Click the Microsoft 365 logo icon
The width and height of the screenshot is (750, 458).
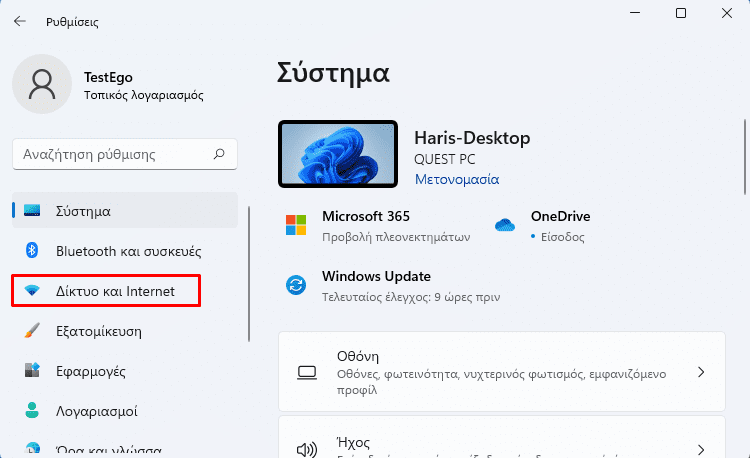(x=296, y=225)
